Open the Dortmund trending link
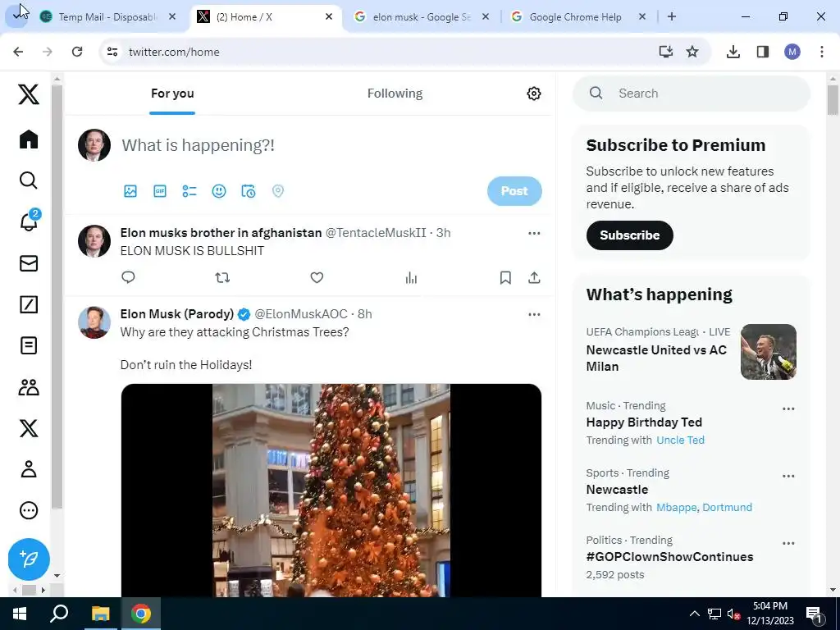 click(727, 507)
